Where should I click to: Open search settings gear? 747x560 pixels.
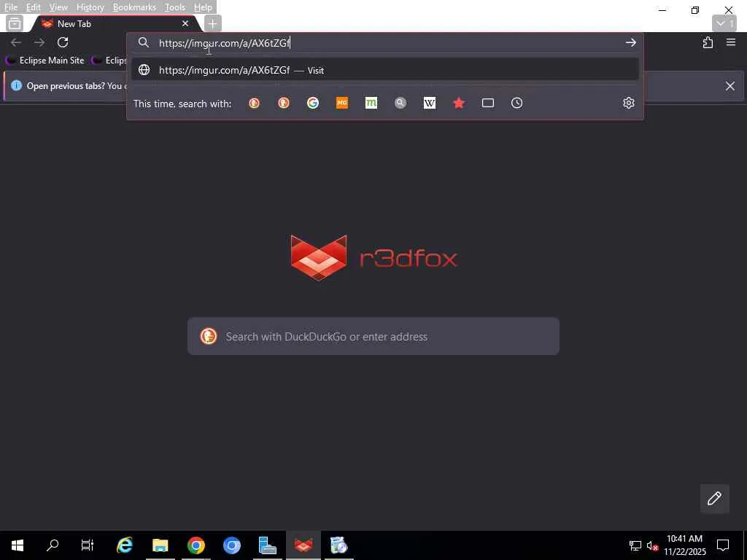click(x=629, y=103)
